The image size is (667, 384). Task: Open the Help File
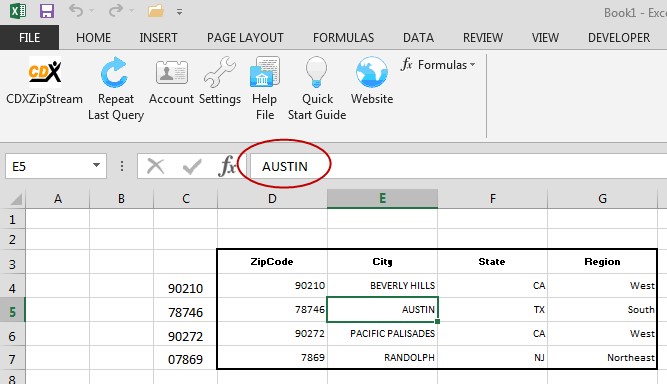point(265,89)
